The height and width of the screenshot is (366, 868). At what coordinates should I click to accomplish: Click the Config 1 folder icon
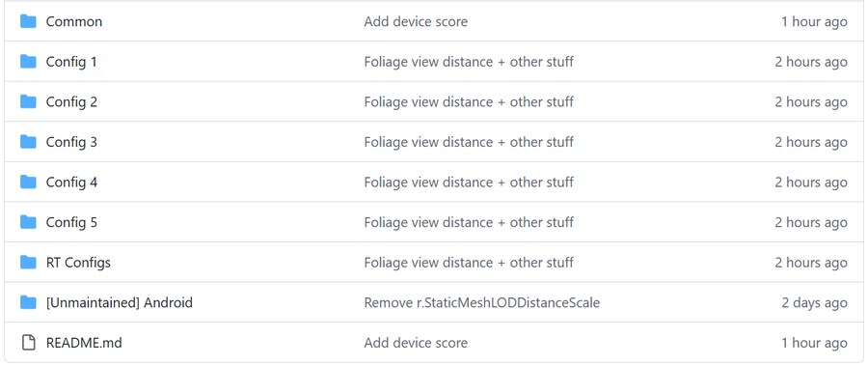click(28, 62)
